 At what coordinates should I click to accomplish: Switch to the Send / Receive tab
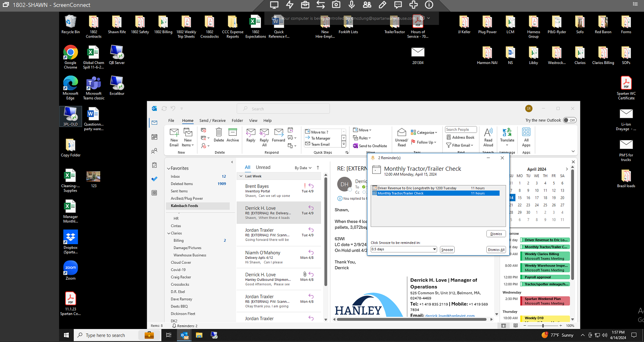point(213,121)
